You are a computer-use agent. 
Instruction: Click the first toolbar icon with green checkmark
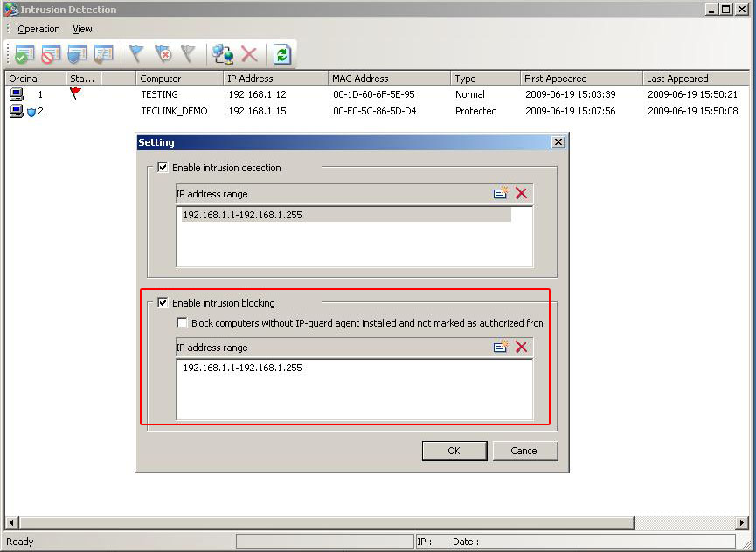[x=24, y=54]
